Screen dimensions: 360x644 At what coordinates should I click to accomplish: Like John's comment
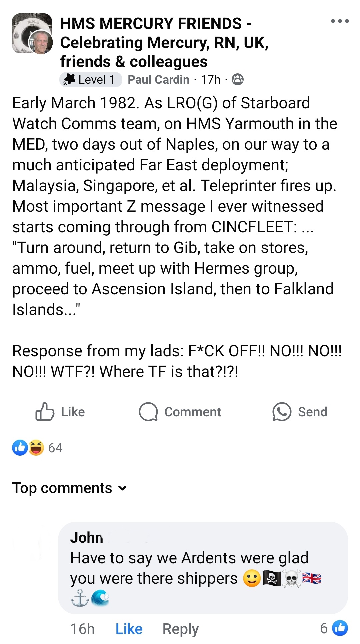coord(129,629)
